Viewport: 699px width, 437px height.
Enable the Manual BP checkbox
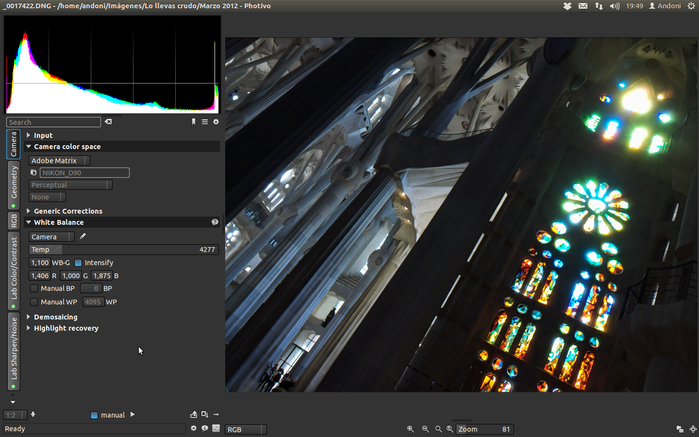point(34,289)
